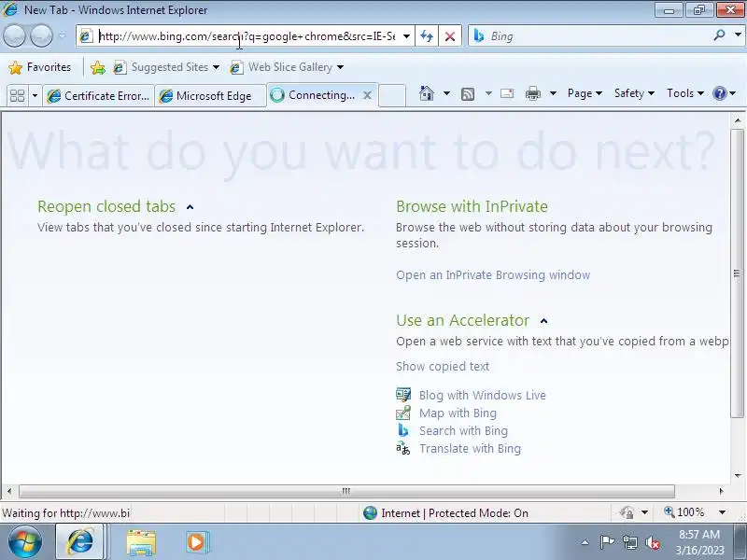Expand the Home button dropdown arrow

446,93
